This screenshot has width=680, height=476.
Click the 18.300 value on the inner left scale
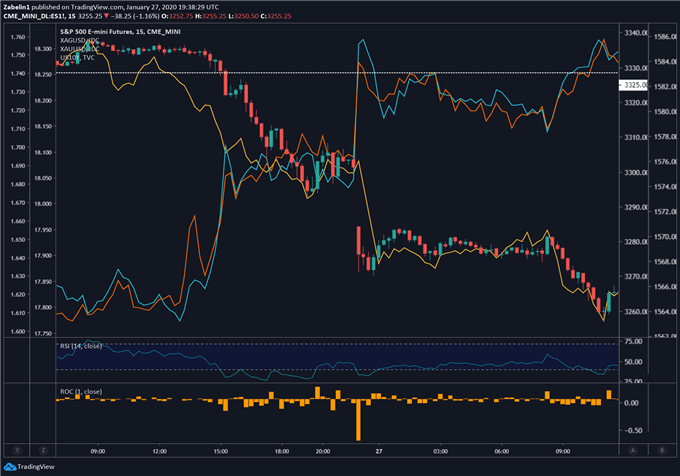tap(43, 49)
